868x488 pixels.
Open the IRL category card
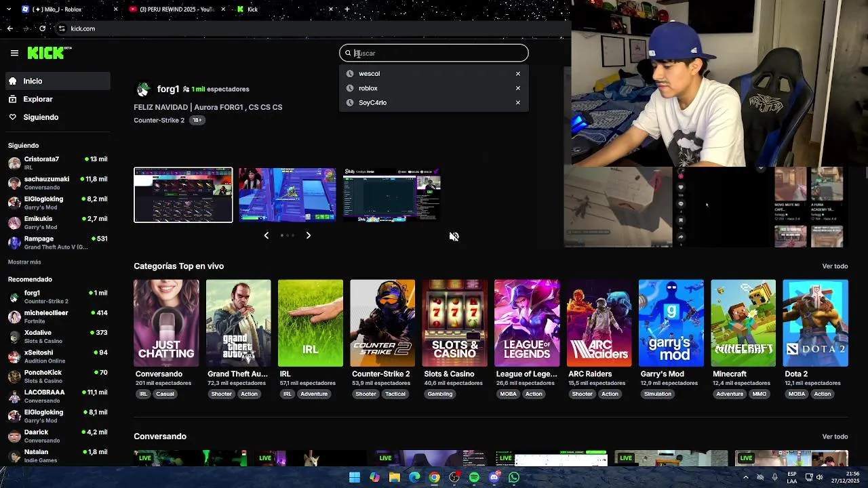coord(311,323)
